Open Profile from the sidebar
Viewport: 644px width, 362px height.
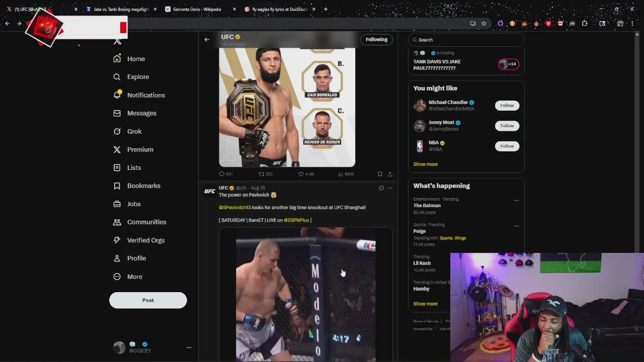[130, 258]
